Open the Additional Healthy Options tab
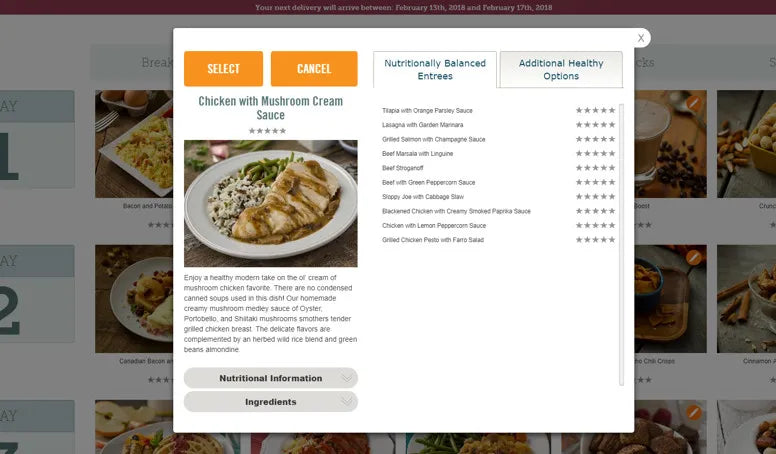Viewport: 776px width, 454px height. (x=561, y=70)
